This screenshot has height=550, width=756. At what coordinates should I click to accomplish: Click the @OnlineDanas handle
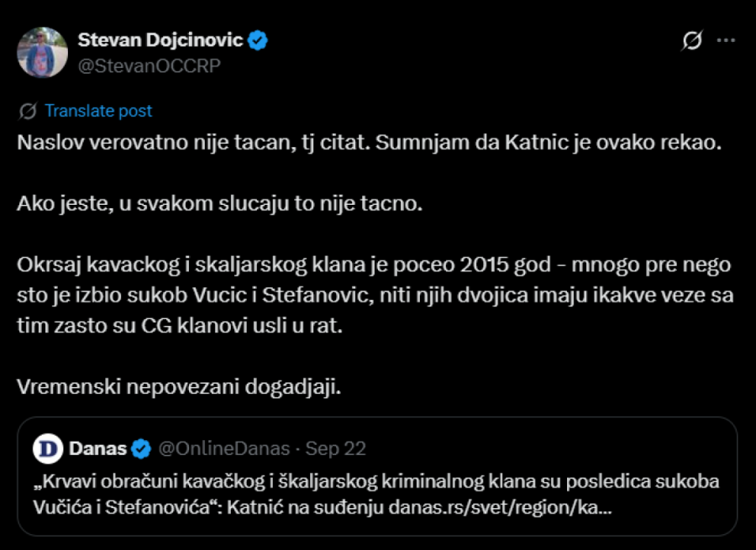(223, 448)
